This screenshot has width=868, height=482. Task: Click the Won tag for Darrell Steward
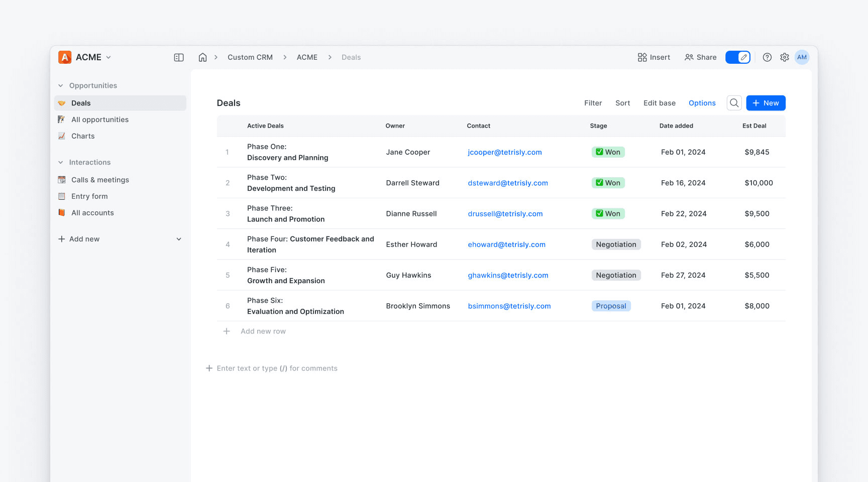608,183
